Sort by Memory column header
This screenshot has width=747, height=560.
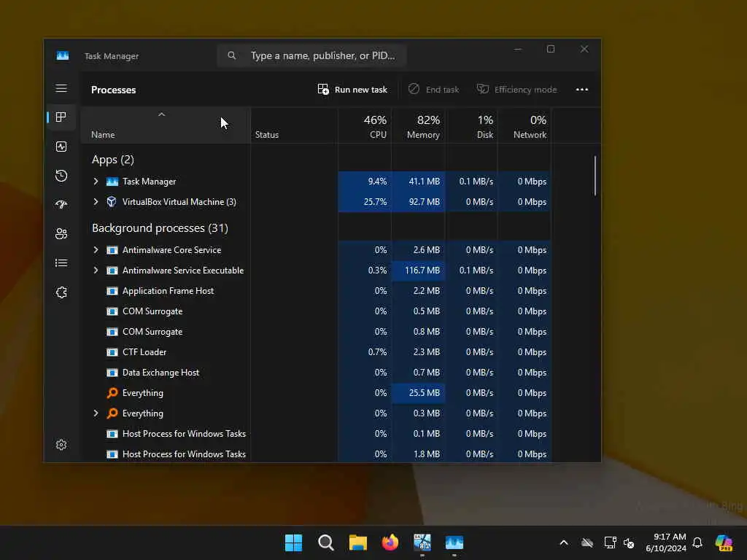pos(418,125)
